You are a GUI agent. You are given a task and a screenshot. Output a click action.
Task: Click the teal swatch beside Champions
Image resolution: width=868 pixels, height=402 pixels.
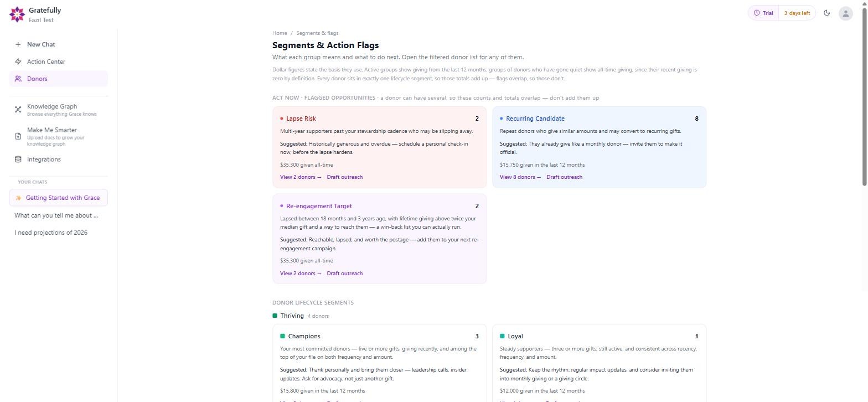coord(282,336)
